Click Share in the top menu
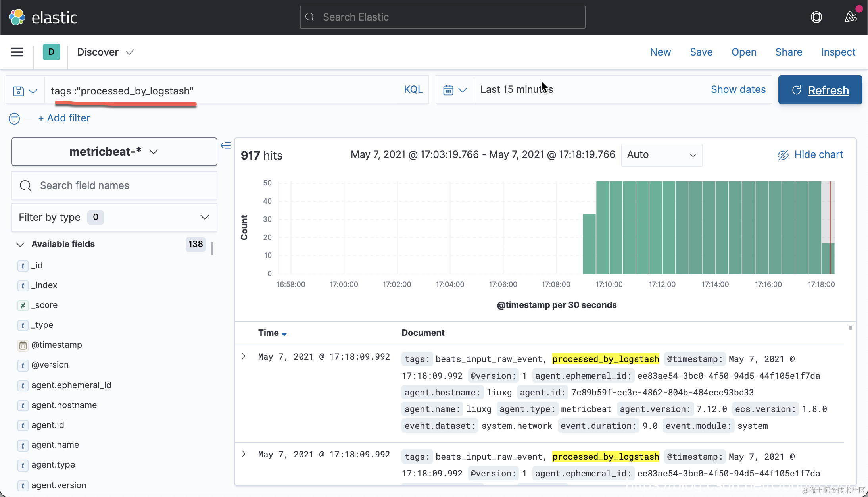Screen dimensions: 868x497 coord(788,52)
